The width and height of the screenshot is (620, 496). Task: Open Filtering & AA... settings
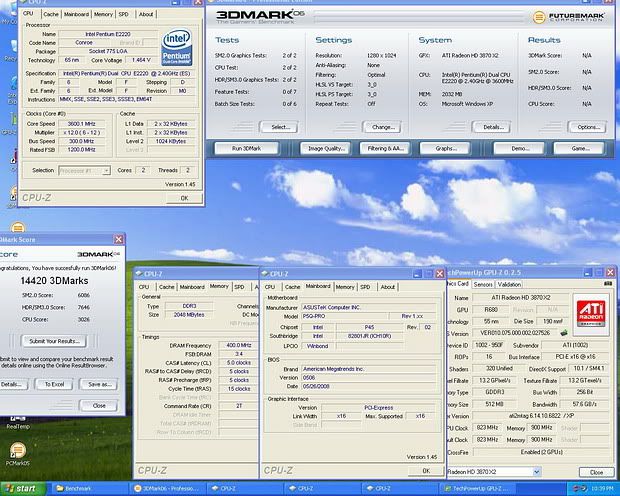point(385,149)
